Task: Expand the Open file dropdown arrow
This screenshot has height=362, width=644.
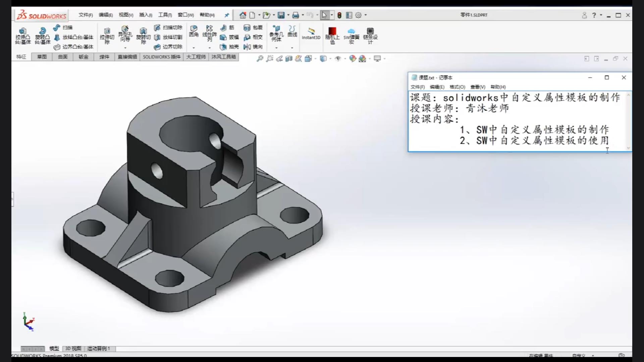Action: click(274, 15)
